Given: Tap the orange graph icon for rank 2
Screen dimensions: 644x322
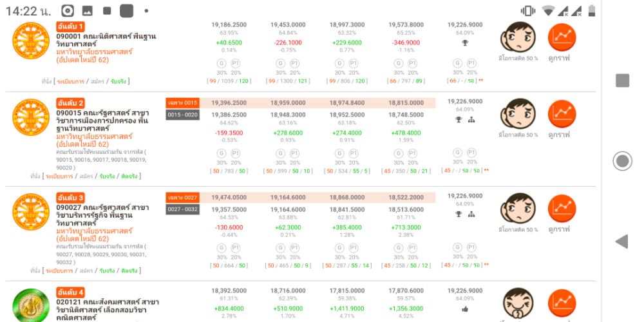Looking at the screenshot, I should (562, 114).
